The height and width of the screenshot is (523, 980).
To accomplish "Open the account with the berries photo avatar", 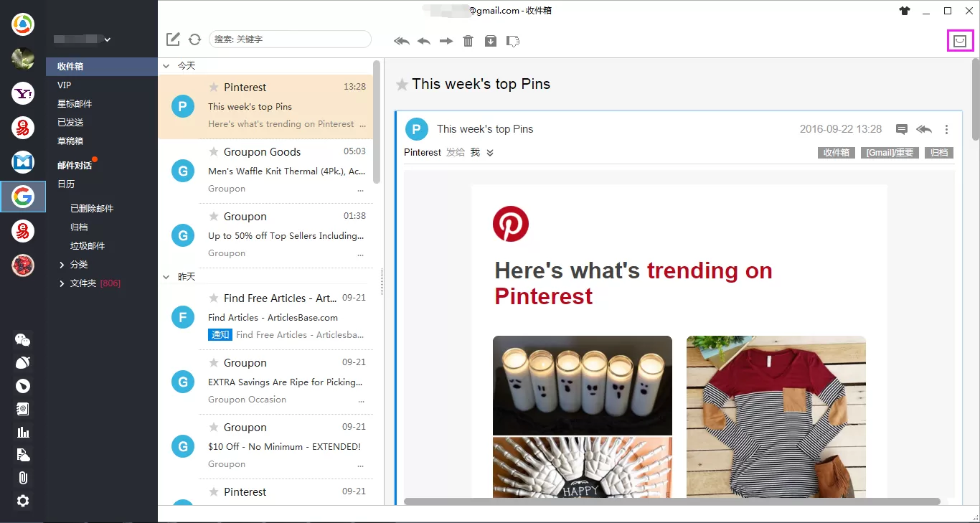I will pyautogui.click(x=23, y=265).
